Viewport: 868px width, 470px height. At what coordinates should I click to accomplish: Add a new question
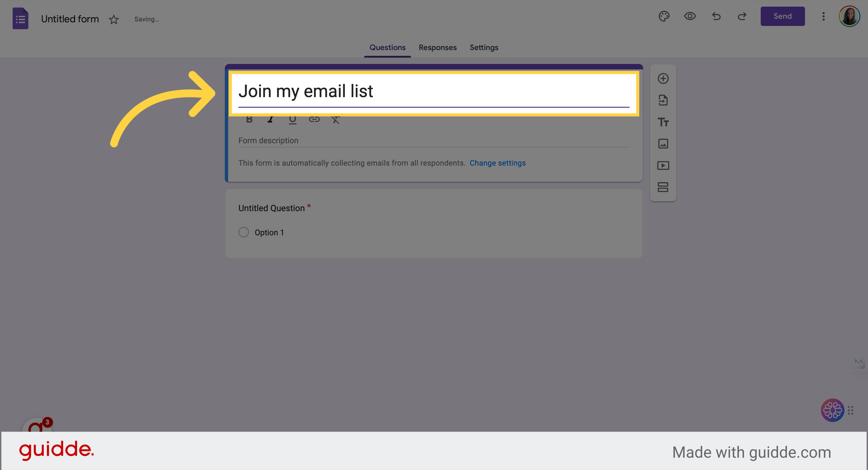[663, 78]
